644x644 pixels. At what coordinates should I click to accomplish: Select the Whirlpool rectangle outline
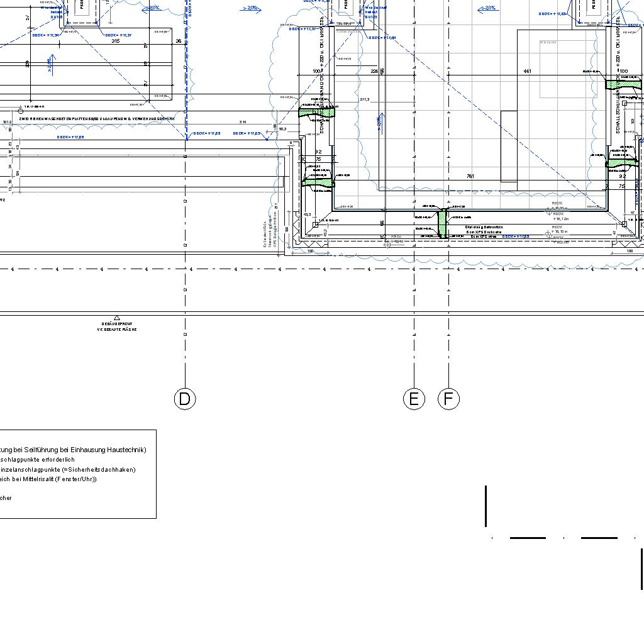click(x=569, y=69)
